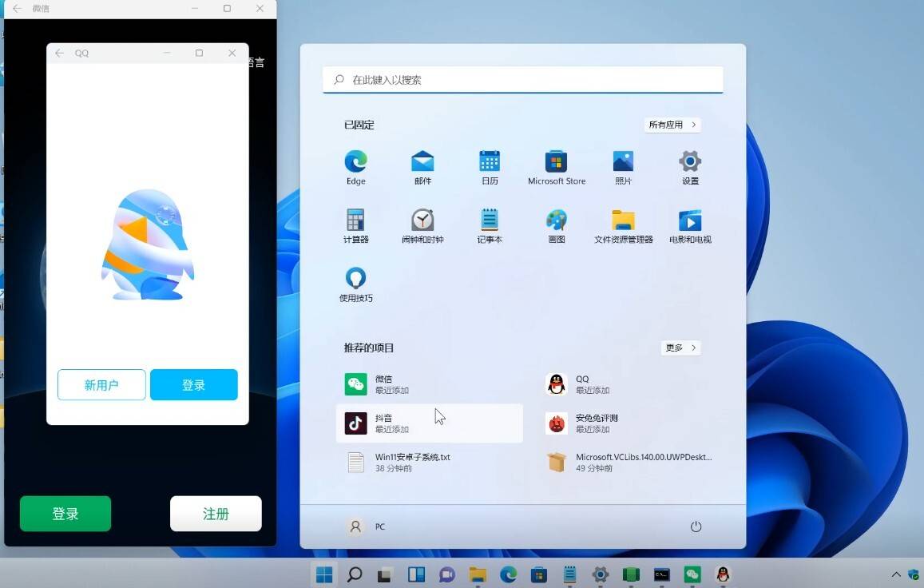Screen dimensions: 924x588
Task: Open Widgets from the taskbar
Action: coord(416,574)
